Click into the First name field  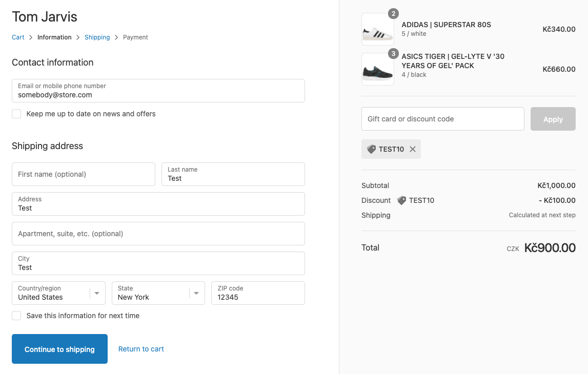pyautogui.click(x=84, y=174)
